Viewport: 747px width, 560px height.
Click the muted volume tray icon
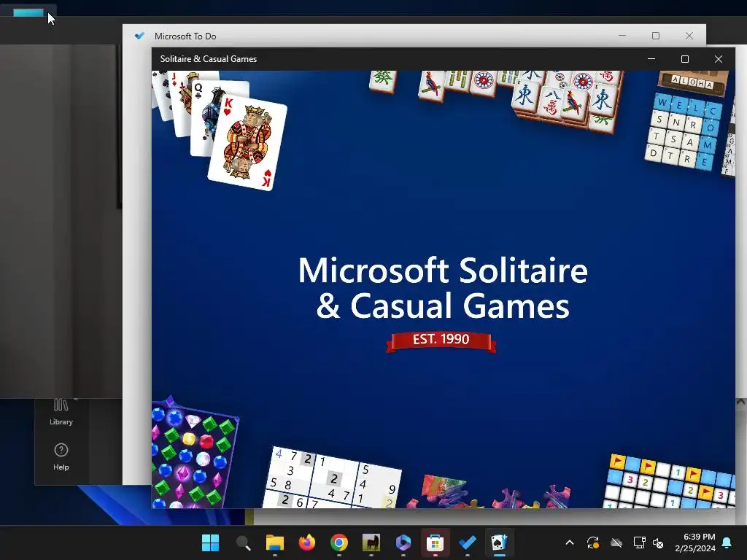658,542
